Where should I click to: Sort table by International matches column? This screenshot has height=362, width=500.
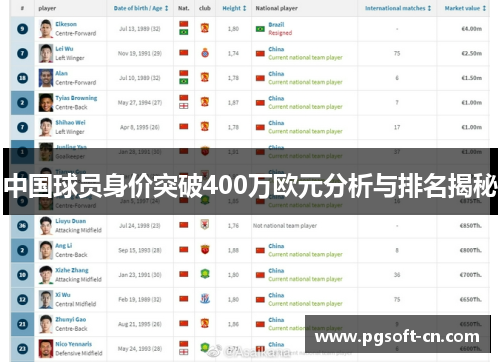[398, 8]
